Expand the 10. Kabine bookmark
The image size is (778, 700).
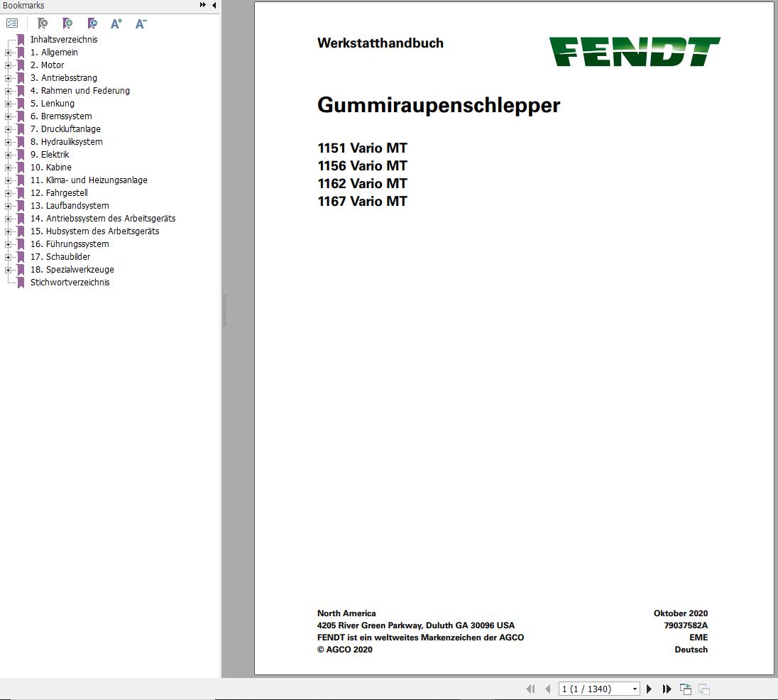(x=8, y=168)
